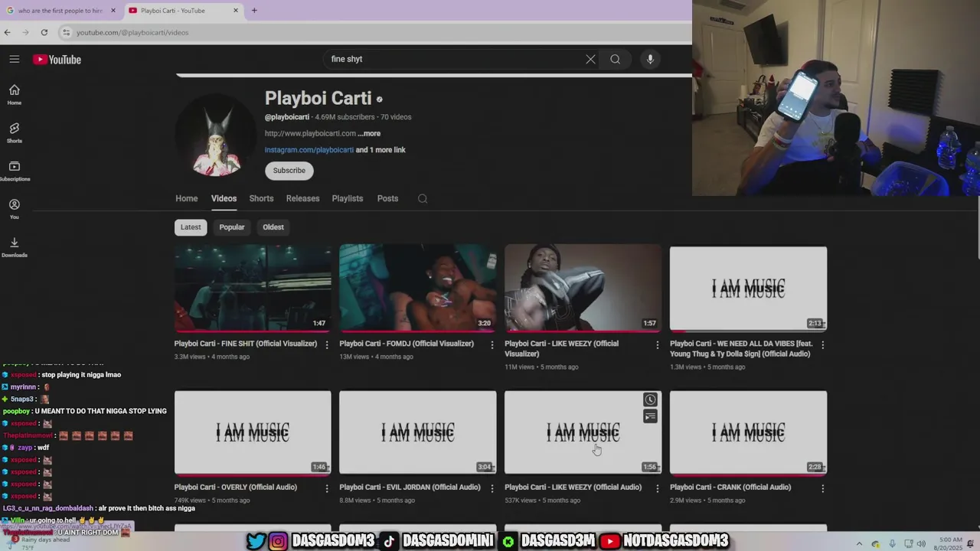Add LIKE WEEZY audio to Watch Later
980x551 pixels.
pos(650,399)
